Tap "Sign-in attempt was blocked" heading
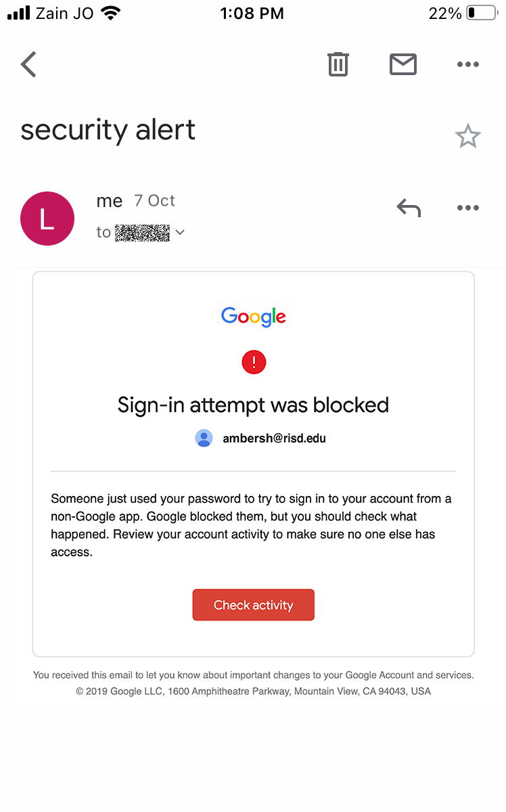506x812 pixels. pos(253,405)
